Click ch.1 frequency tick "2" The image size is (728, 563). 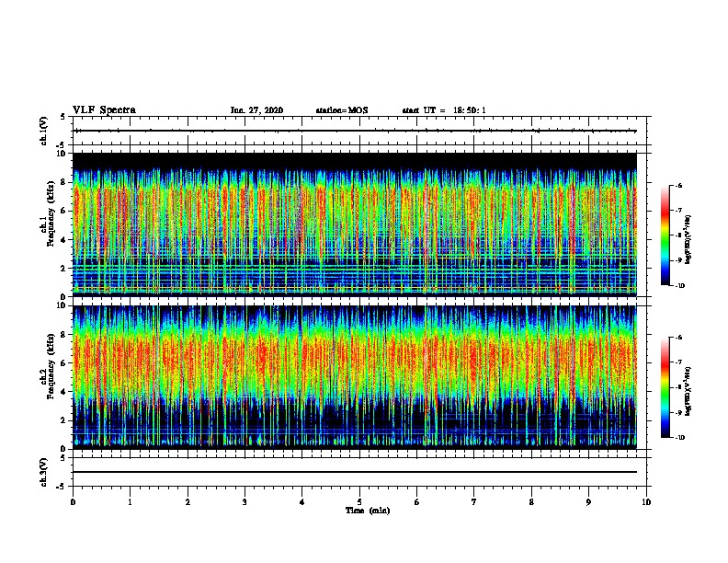63,268
